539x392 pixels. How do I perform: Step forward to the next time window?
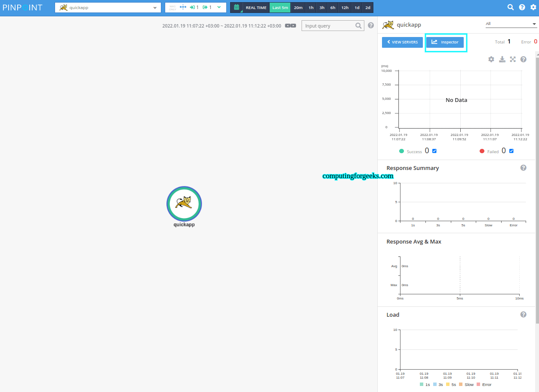click(294, 25)
